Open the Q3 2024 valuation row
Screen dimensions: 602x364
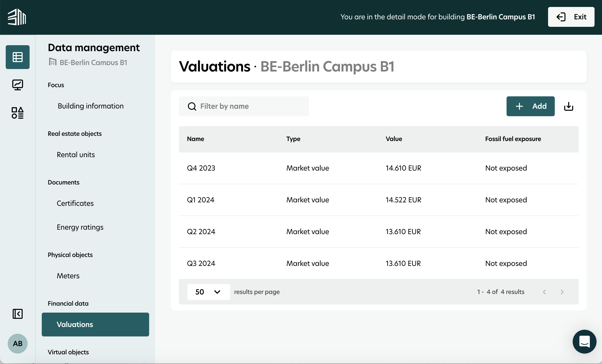coord(379,263)
